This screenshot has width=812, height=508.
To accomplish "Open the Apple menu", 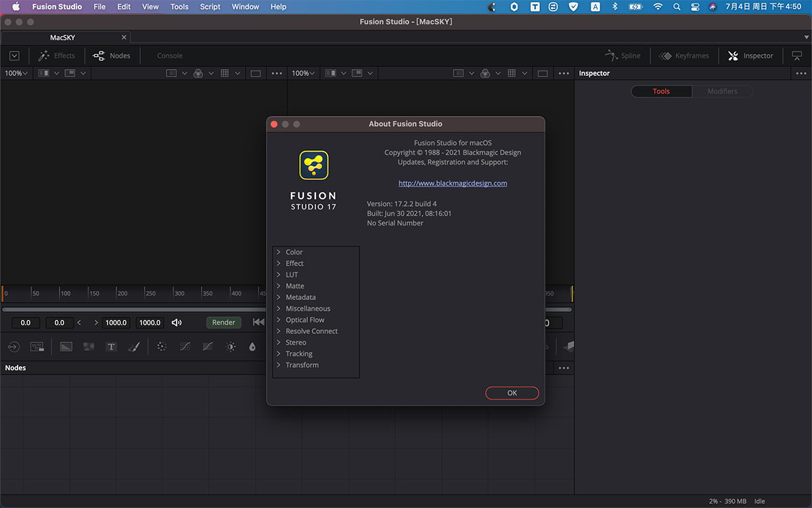I will 16,7.
